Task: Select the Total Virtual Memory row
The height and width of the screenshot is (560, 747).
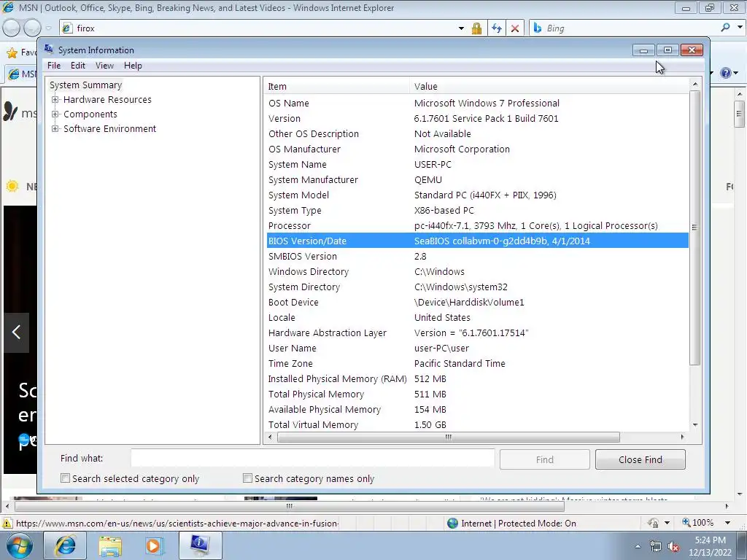Action: click(477, 424)
